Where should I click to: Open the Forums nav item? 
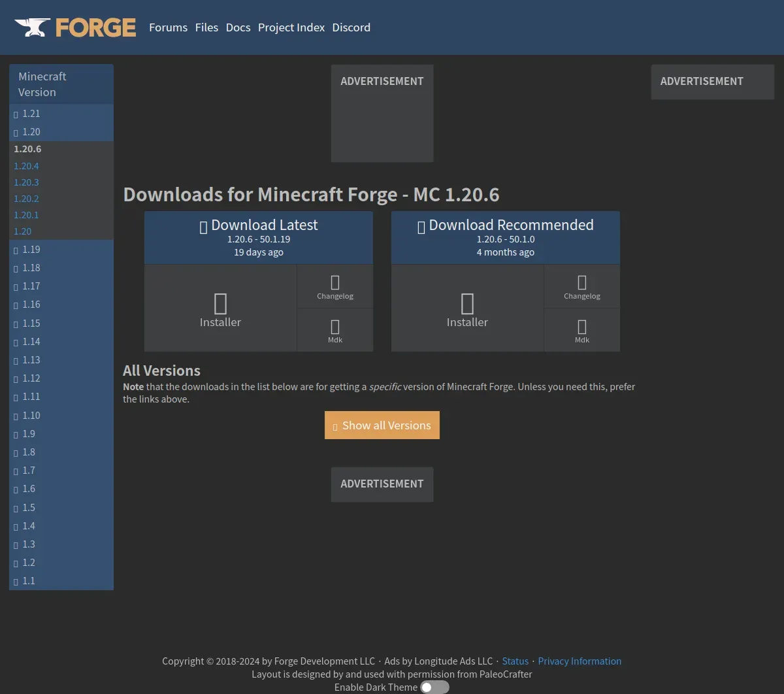168,27
